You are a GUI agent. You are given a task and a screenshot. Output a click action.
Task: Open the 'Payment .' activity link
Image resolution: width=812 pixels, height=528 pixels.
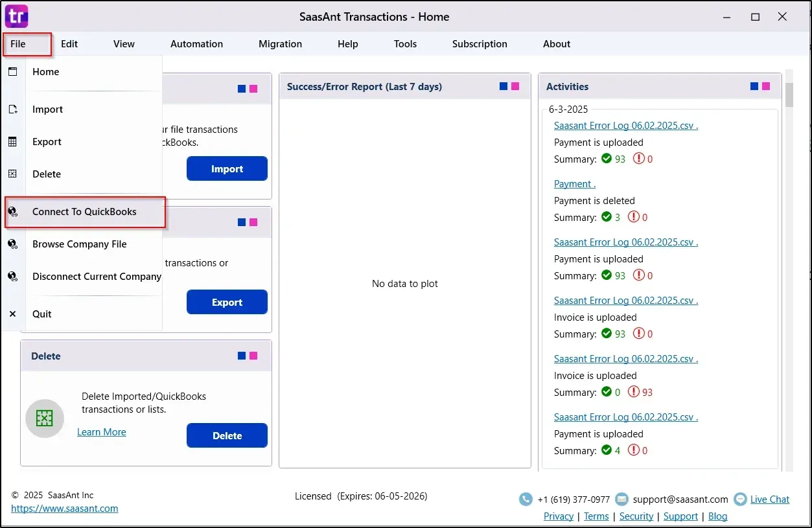pos(575,184)
